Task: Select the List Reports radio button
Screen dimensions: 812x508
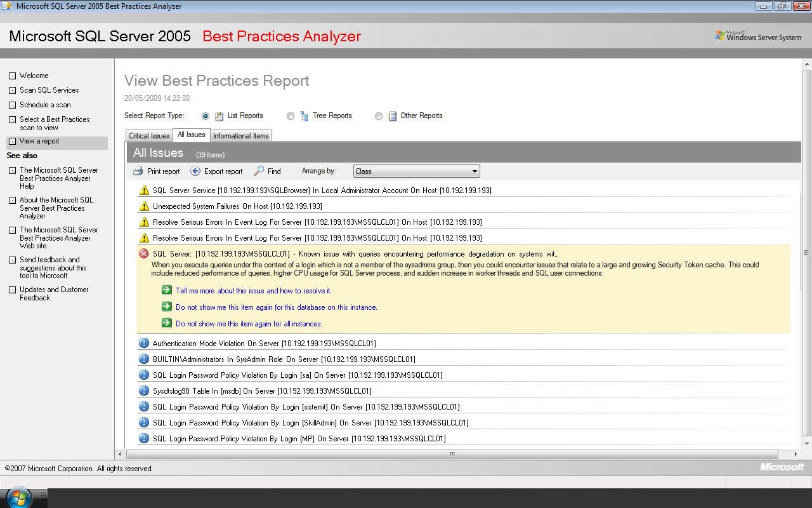Action: 206,116
